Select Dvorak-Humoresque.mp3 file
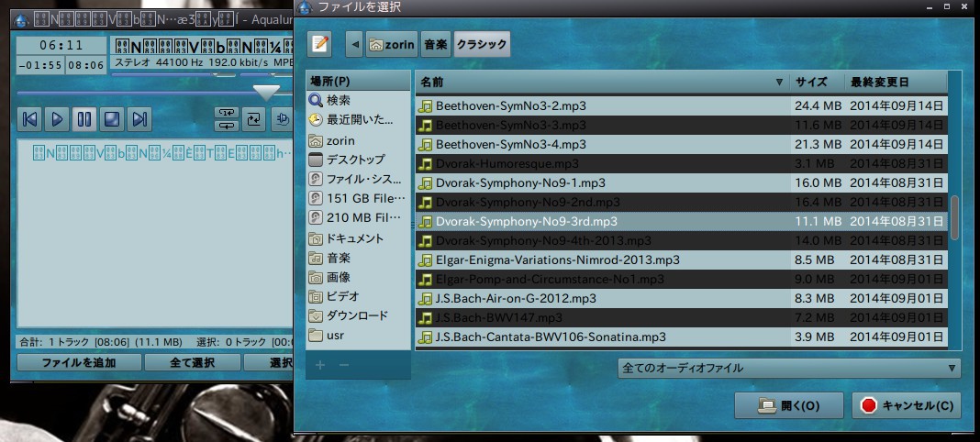Image resolution: width=980 pixels, height=442 pixels. (681, 164)
